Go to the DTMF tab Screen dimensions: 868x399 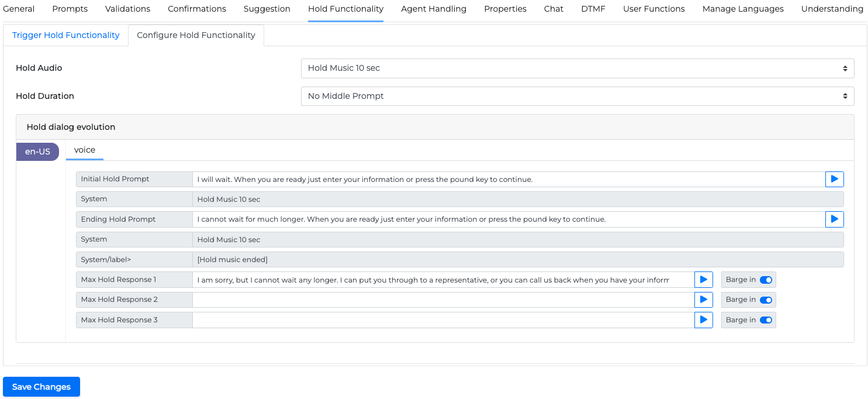pos(593,9)
